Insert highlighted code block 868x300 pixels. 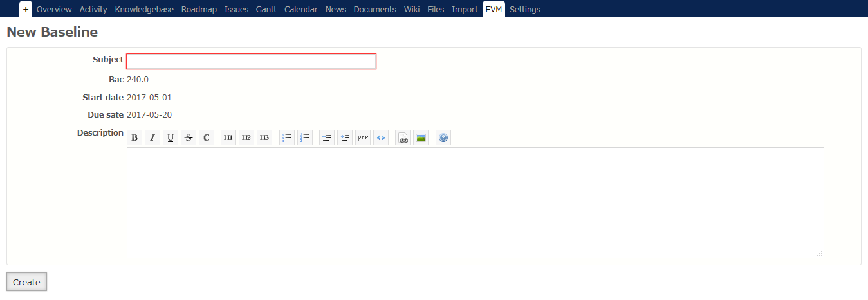coord(381,137)
